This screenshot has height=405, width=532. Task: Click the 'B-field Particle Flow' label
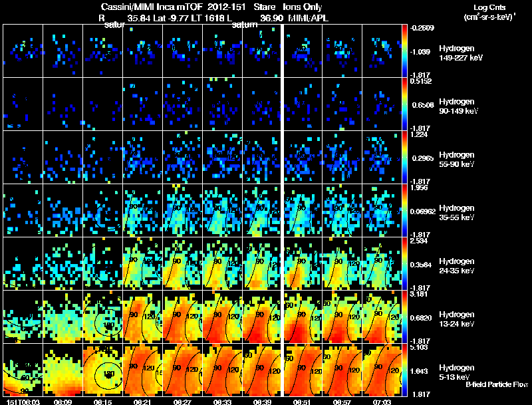pyautogui.click(x=497, y=384)
